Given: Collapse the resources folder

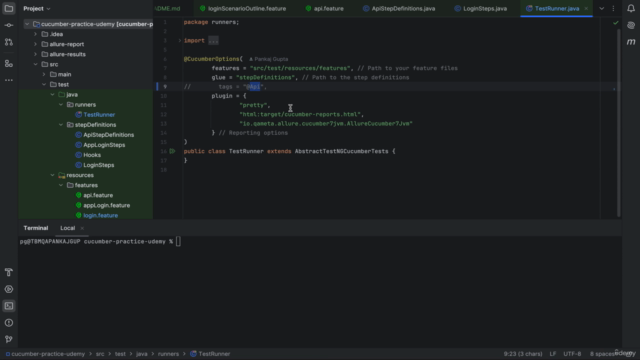Looking at the screenshot, I should click(x=52, y=175).
